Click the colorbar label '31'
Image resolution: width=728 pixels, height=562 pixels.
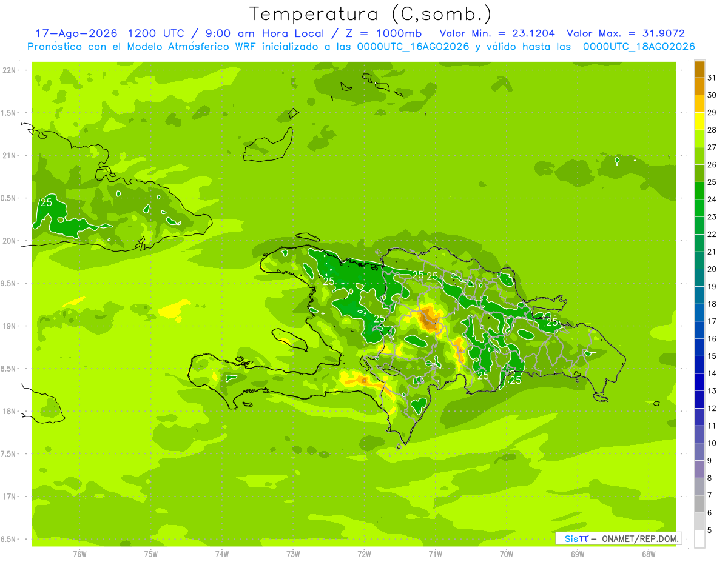712,78
